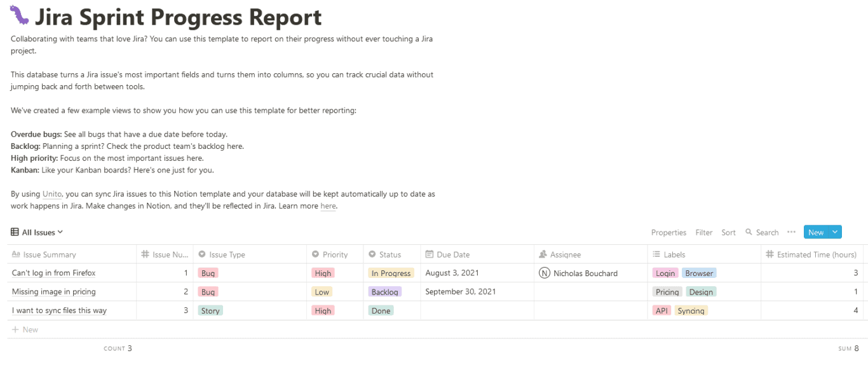Click the person icon on Assignee column

click(x=543, y=254)
